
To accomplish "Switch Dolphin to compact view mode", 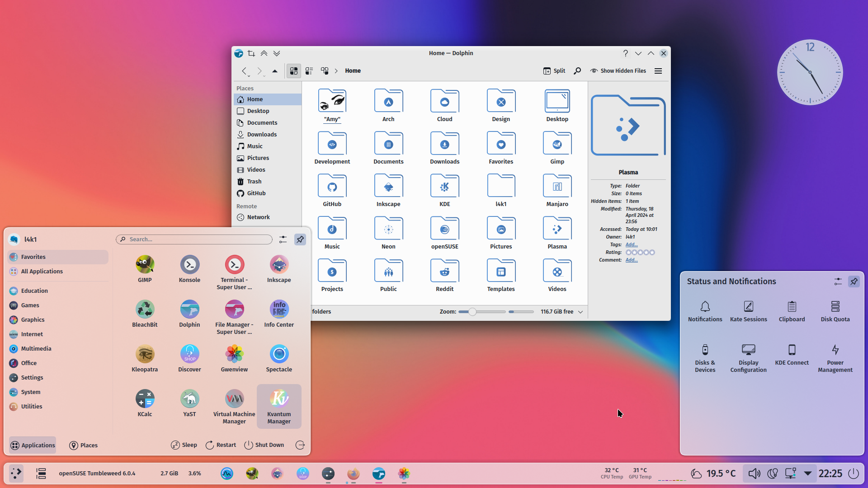I will [309, 71].
